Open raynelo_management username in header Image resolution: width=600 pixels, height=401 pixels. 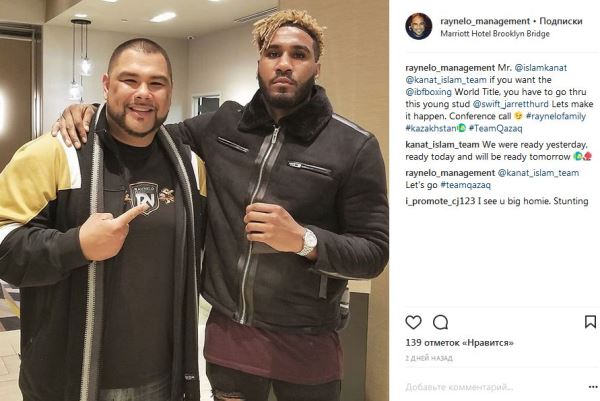click(485, 21)
